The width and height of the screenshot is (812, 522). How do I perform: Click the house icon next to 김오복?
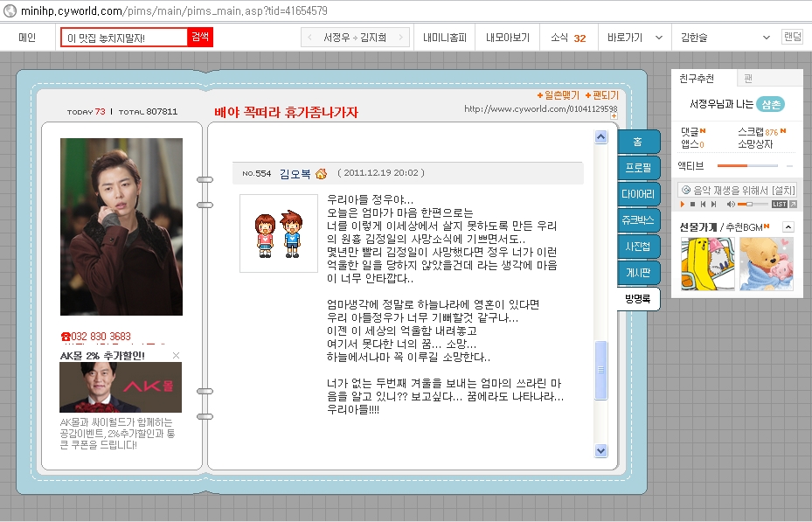click(x=321, y=173)
